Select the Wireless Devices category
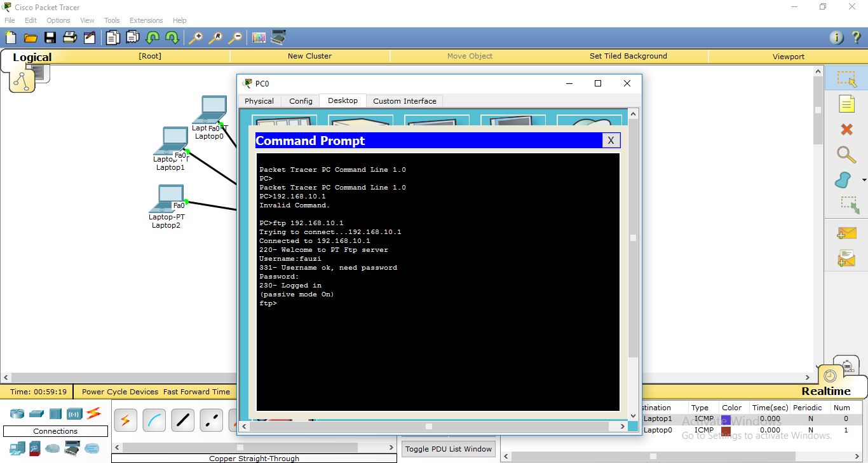 pos(74,413)
